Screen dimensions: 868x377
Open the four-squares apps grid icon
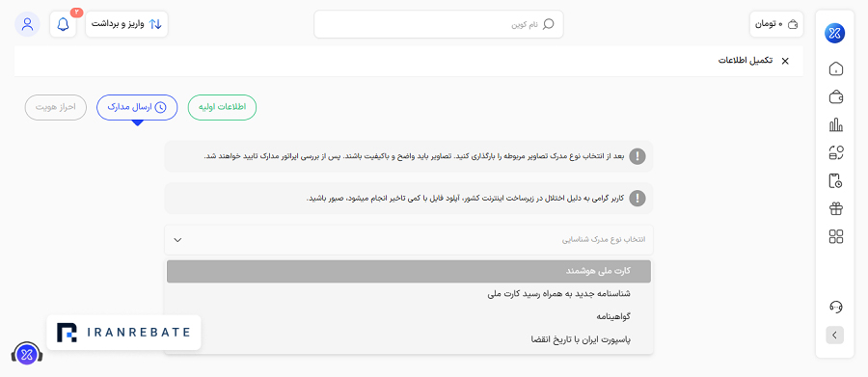pos(835,237)
